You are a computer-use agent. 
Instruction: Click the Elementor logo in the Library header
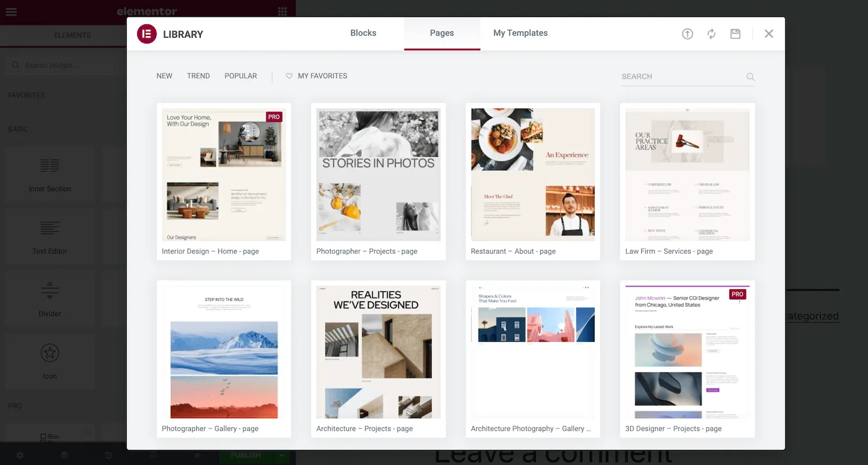[x=147, y=34]
